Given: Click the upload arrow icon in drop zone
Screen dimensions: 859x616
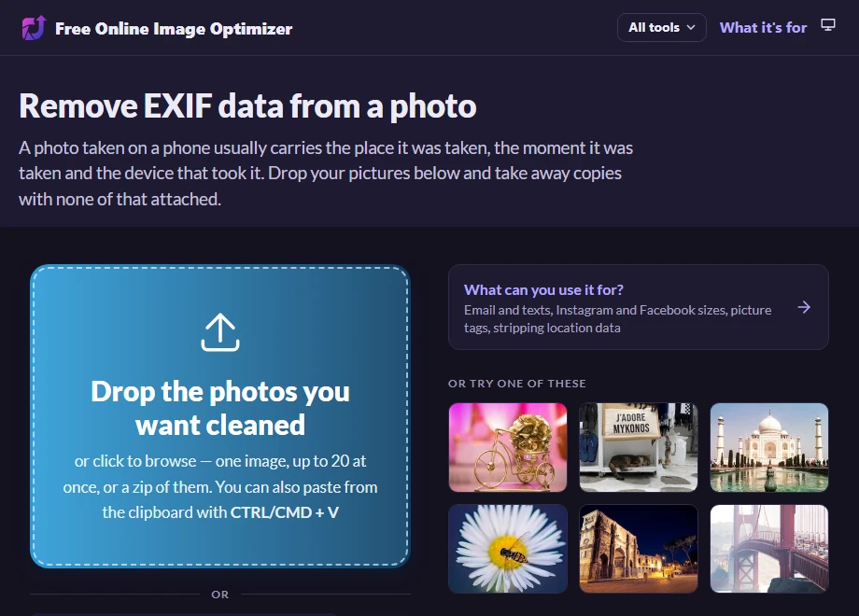Looking at the screenshot, I should (220, 332).
